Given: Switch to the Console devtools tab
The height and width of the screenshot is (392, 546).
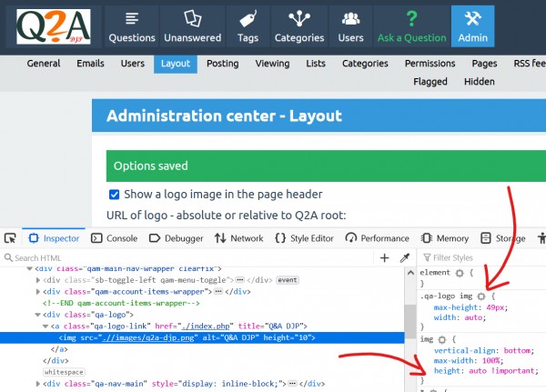Looking at the screenshot, I should point(114,238).
